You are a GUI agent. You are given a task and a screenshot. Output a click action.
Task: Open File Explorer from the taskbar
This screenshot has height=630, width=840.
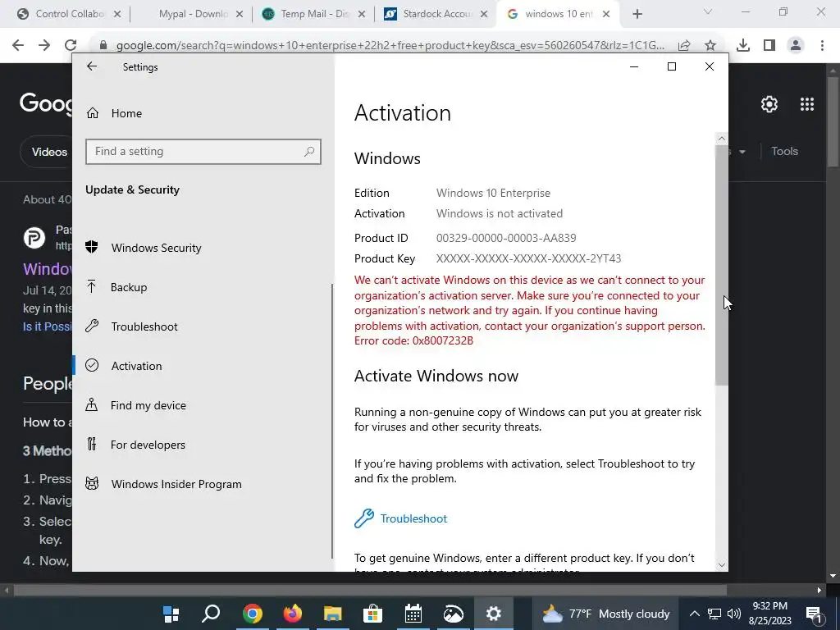pyautogui.click(x=333, y=614)
